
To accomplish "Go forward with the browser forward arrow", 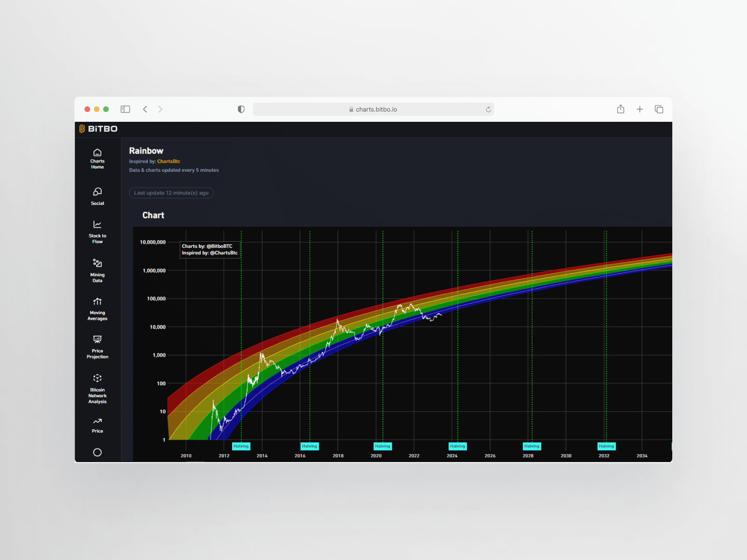I will coord(160,109).
